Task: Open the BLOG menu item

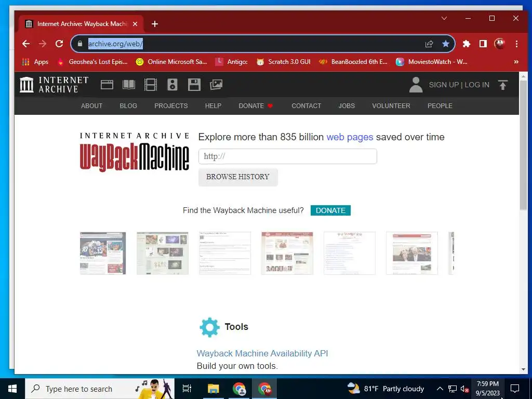Action: click(x=128, y=106)
